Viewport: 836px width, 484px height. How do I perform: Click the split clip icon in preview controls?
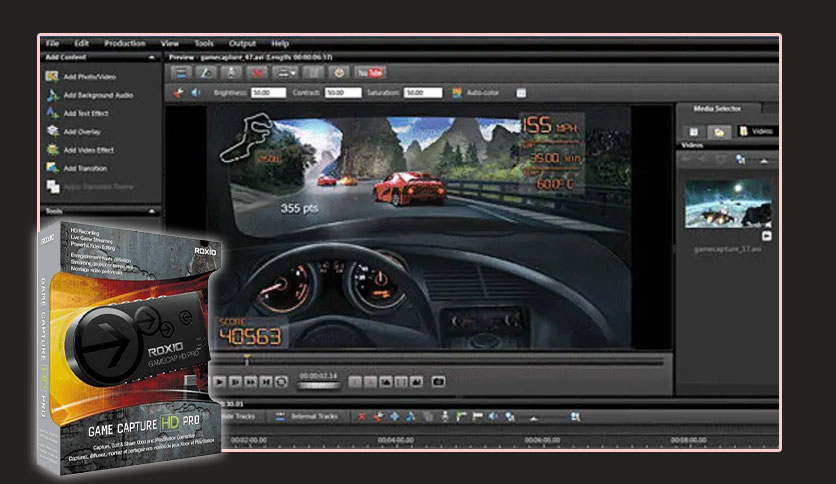coord(401,382)
